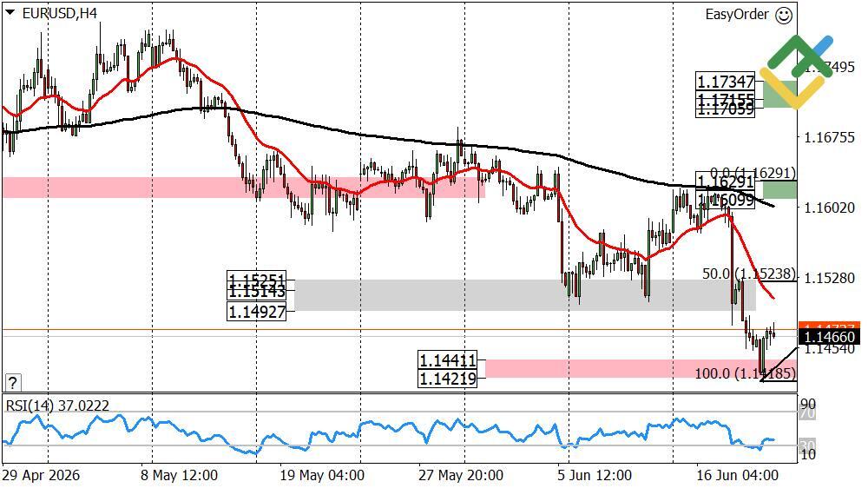Click the 8 May 12:00 time label
The image size is (868, 488).
tap(179, 475)
